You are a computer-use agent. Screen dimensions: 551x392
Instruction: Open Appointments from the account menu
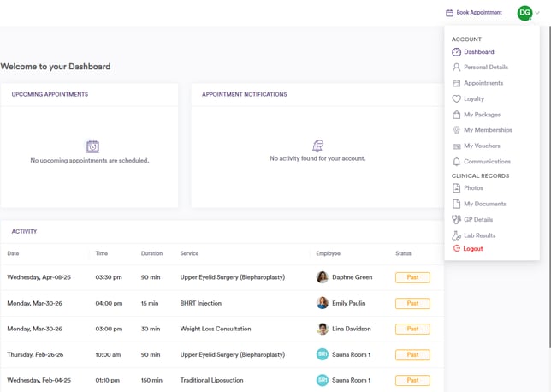click(483, 84)
